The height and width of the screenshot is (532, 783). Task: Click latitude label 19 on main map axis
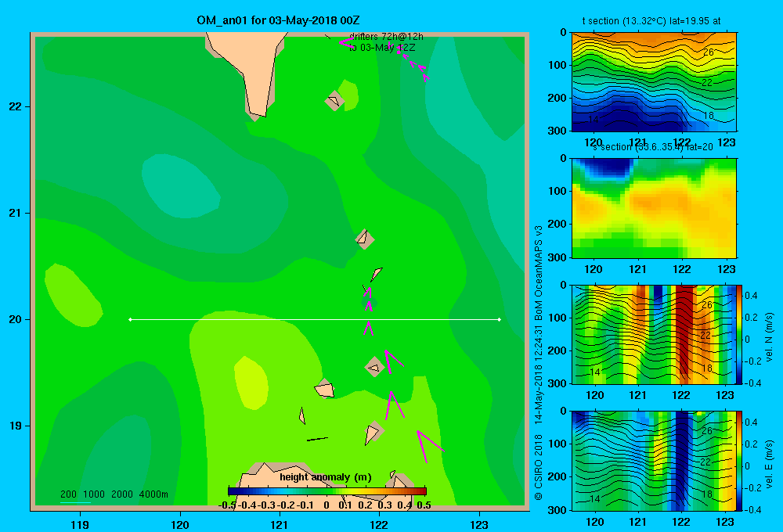tap(15, 426)
